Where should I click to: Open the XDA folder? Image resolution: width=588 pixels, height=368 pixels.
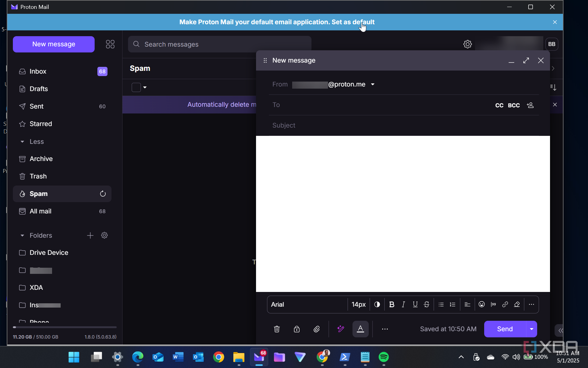pyautogui.click(x=62, y=288)
